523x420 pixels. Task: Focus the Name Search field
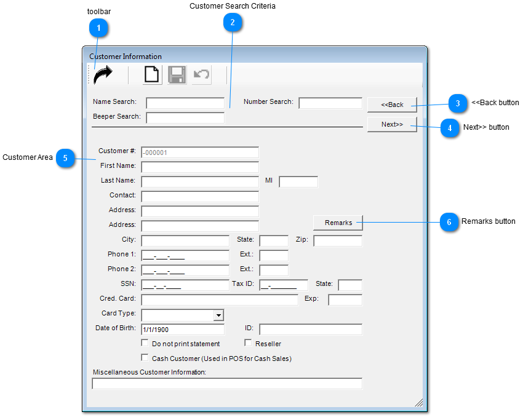click(x=185, y=103)
